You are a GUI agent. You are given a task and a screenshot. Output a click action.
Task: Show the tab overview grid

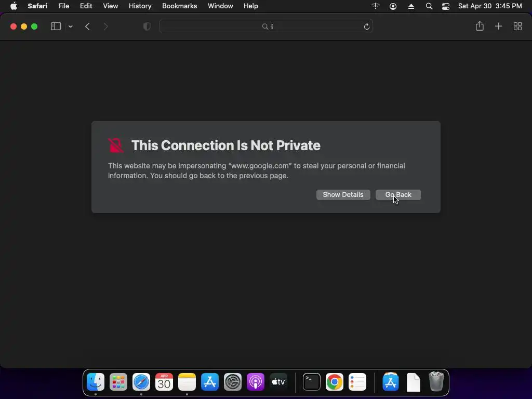(518, 26)
